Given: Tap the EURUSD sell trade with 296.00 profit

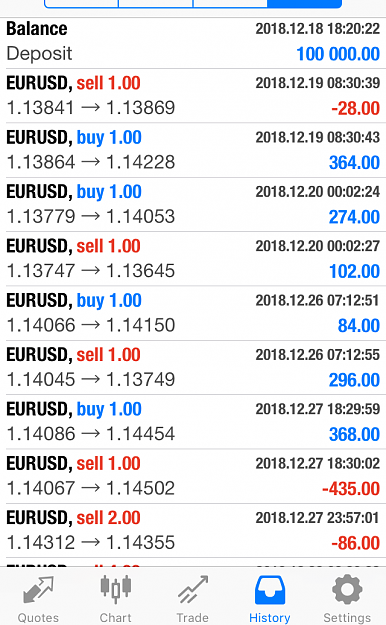Looking at the screenshot, I should (x=193, y=368).
